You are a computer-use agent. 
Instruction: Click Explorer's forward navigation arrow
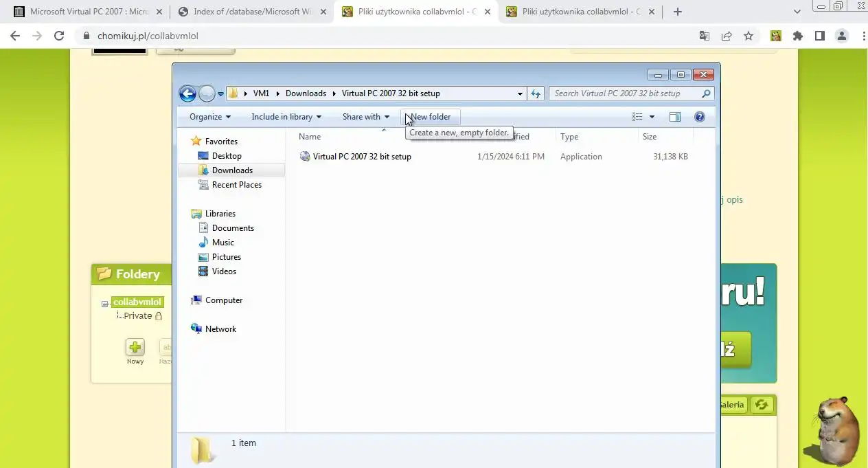(207, 94)
